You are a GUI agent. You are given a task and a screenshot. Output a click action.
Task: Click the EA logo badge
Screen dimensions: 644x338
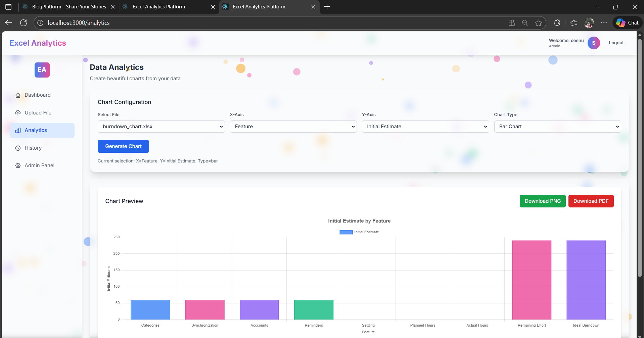pos(42,70)
